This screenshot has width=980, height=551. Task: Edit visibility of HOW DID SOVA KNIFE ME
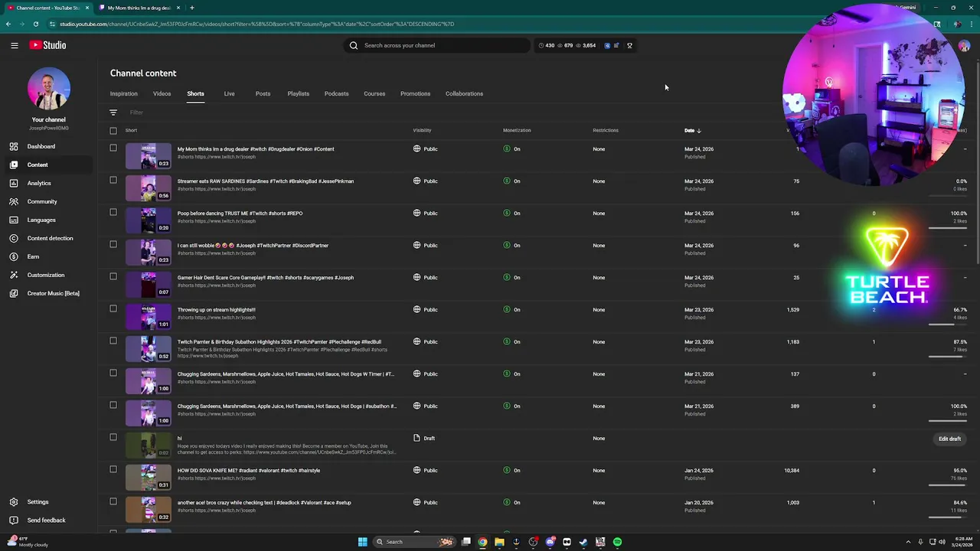pyautogui.click(x=426, y=471)
